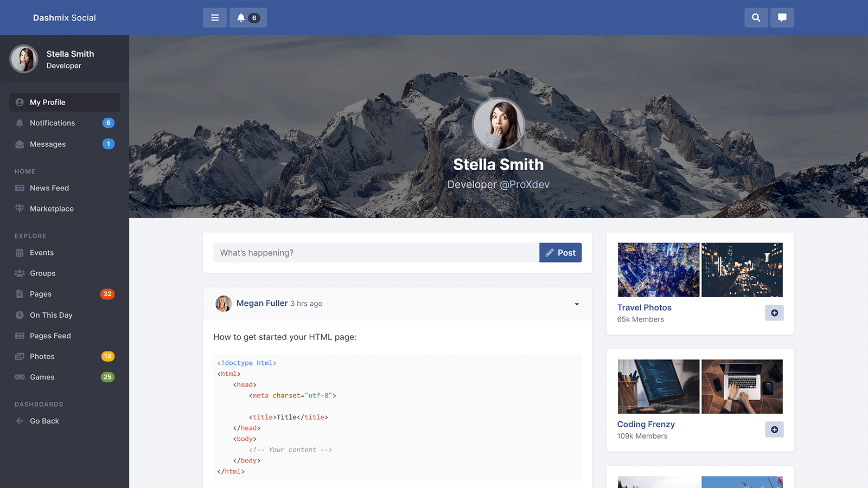Join the Travel Photos group via plus icon
Viewport: 868px width, 488px height.
click(774, 313)
